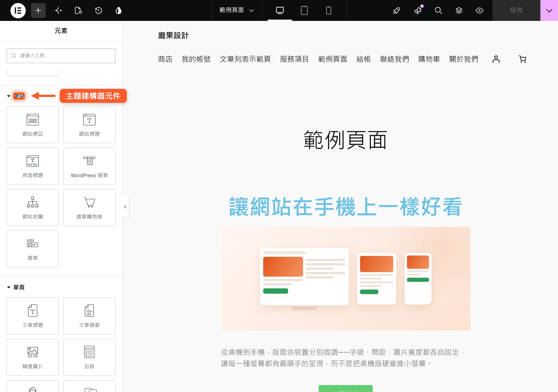Open the finder search icon
558x392 pixels.
click(438, 10)
